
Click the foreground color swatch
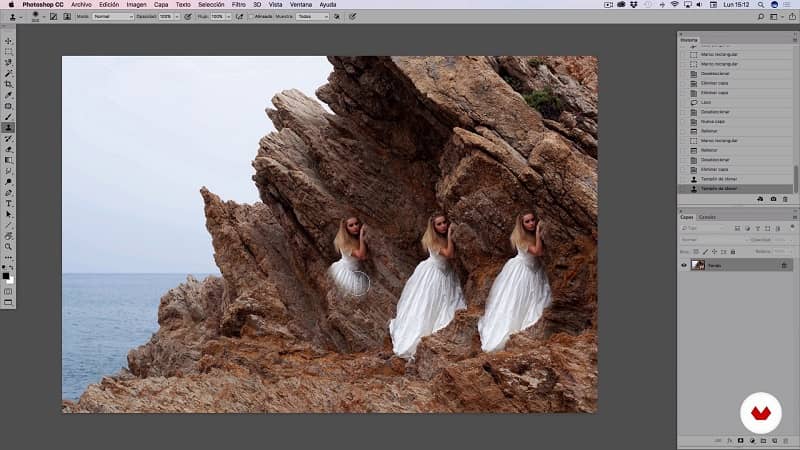pyautogui.click(x=6, y=274)
